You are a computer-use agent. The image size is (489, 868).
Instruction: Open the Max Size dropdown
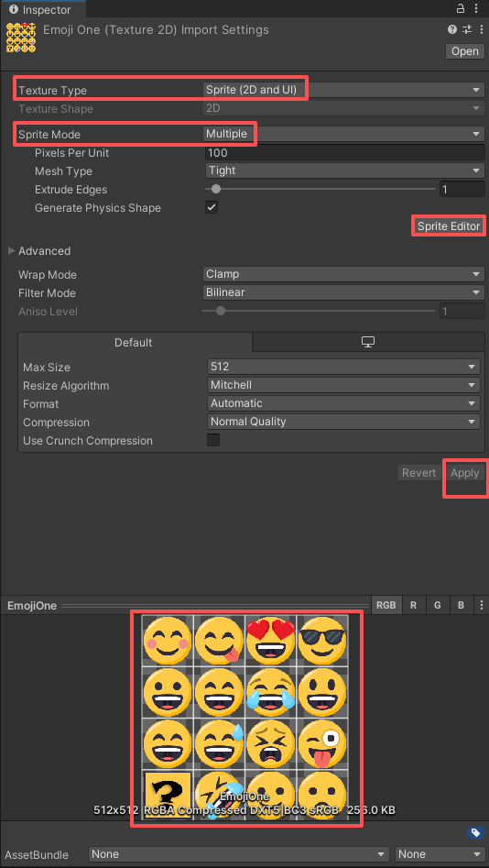[343, 367]
